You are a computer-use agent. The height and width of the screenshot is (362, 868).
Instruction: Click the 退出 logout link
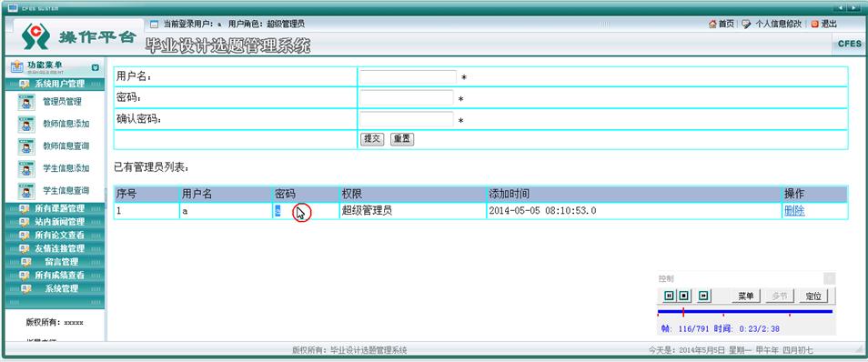[x=824, y=25]
